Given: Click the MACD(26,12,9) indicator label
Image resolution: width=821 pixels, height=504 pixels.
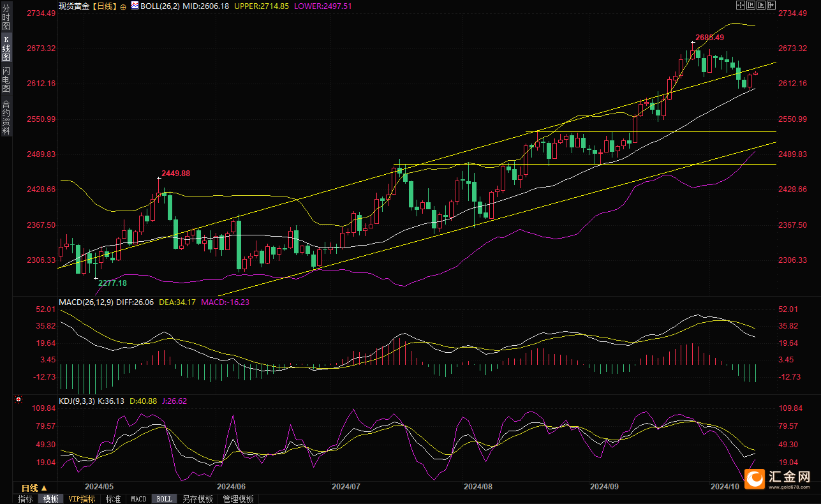Looking at the screenshot, I should click(x=85, y=302).
